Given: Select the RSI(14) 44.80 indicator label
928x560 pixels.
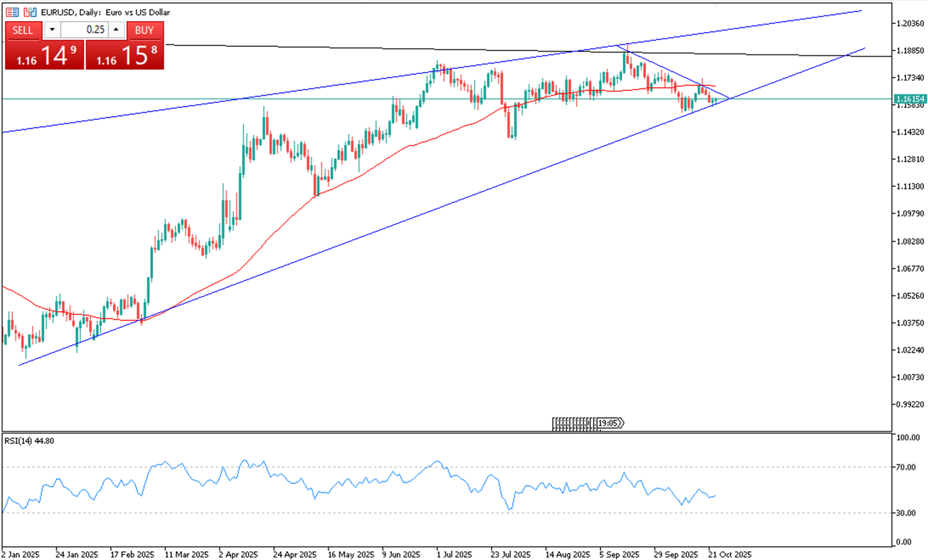Looking at the screenshot, I should click(x=29, y=441).
